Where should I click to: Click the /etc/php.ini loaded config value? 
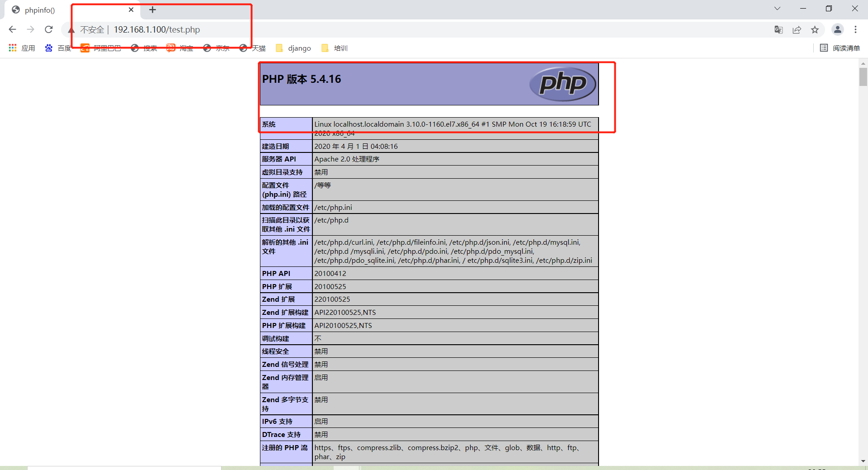point(333,208)
